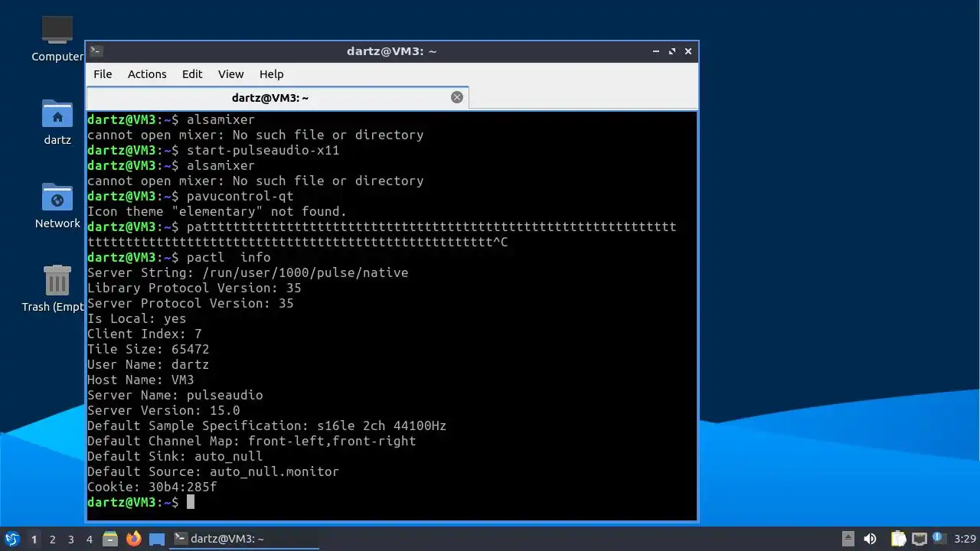
Task: Click the 'Server String: /run/user/1000/pulse/native' line
Action: (x=248, y=272)
